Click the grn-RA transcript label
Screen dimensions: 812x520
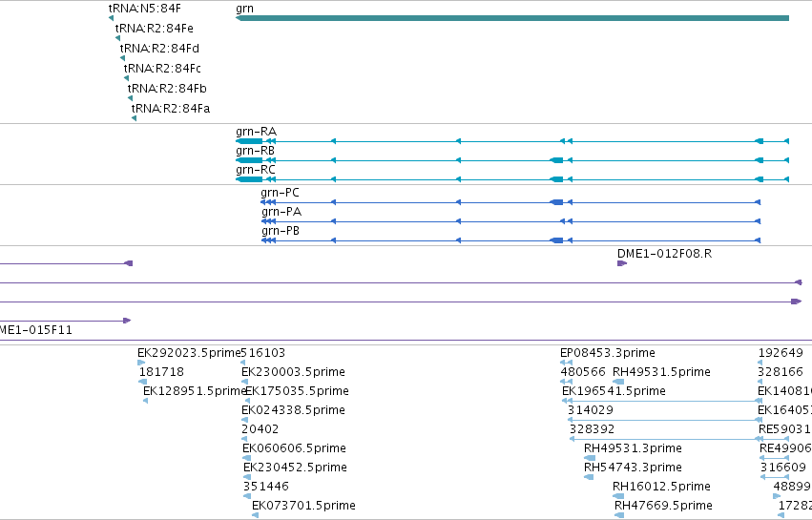256,131
